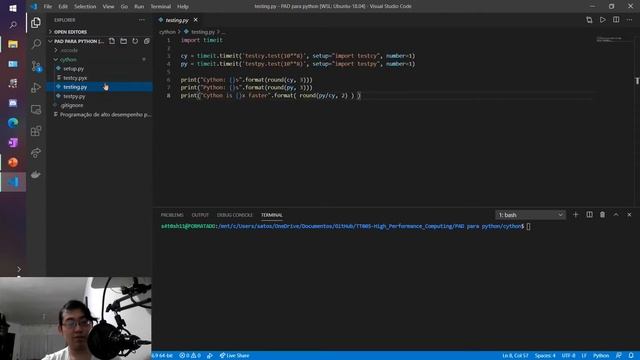This screenshot has height=360, width=640.
Task: Switch to the DEBUG CONSOLE tab
Action: pyautogui.click(x=235, y=215)
